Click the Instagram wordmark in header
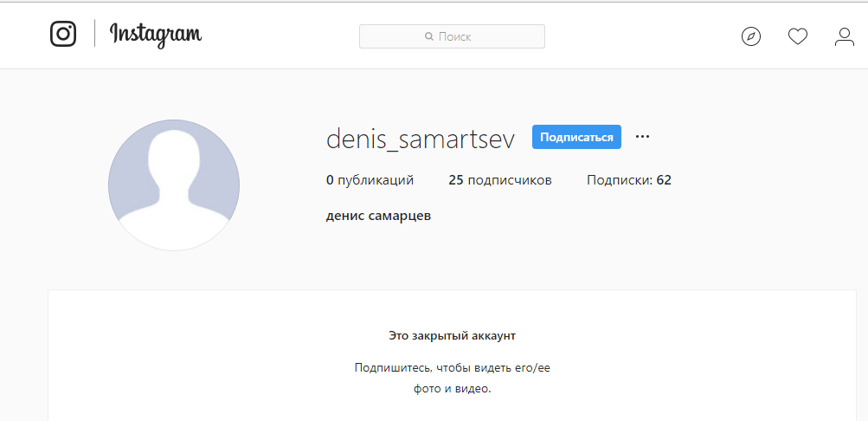 tap(156, 35)
